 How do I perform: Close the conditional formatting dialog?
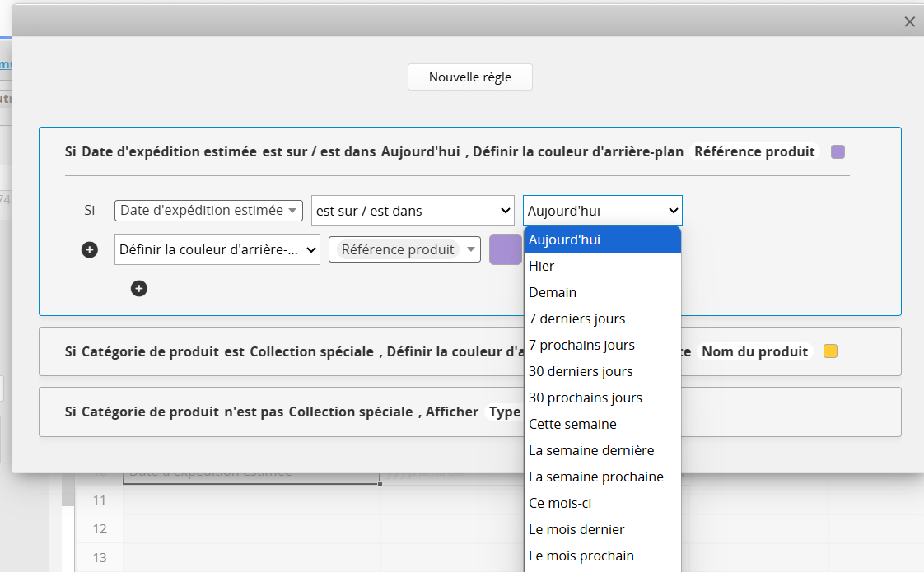coord(909,21)
